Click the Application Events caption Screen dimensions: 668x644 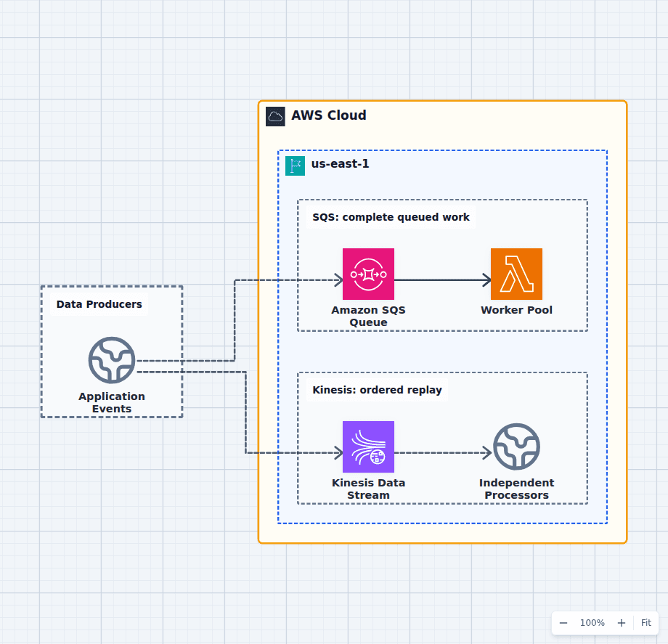pyautogui.click(x=112, y=402)
